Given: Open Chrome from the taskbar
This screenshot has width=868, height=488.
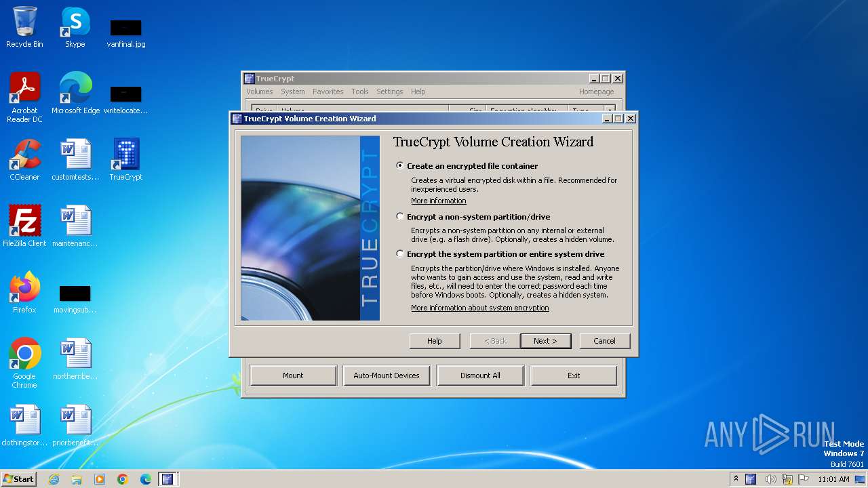Looking at the screenshot, I should 123,479.
